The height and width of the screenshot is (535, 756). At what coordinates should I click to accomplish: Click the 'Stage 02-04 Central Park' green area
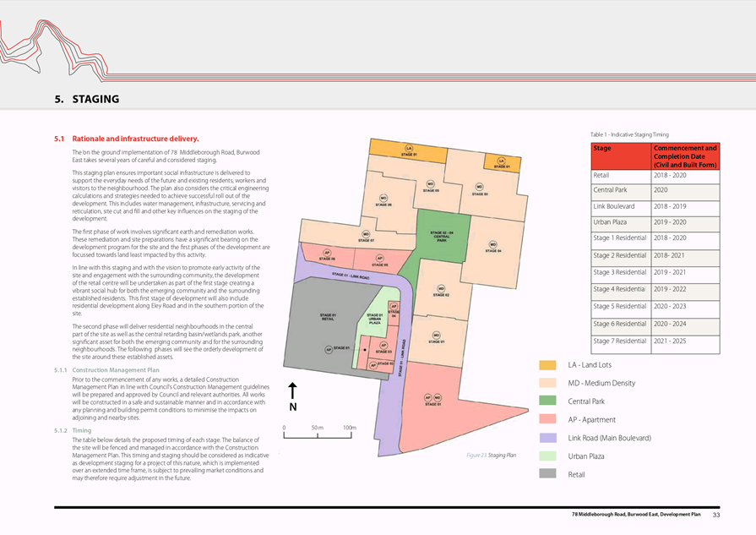(x=442, y=237)
